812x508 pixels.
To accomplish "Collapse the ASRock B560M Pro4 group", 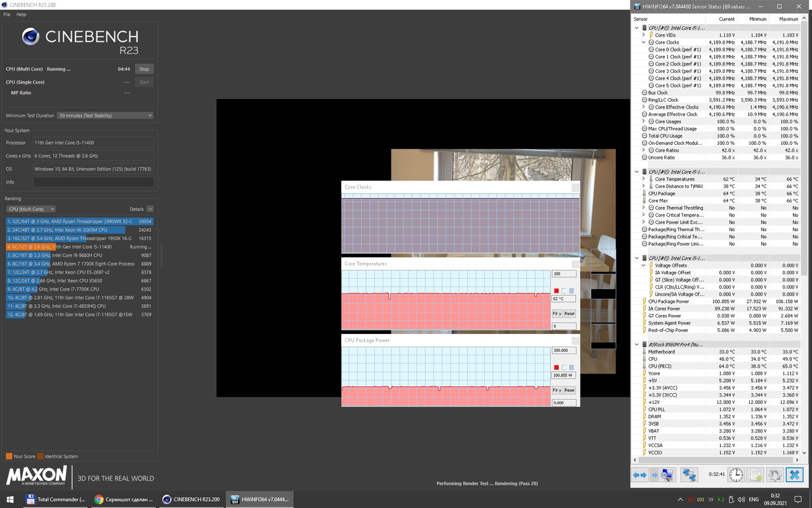I will pyautogui.click(x=637, y=344).
